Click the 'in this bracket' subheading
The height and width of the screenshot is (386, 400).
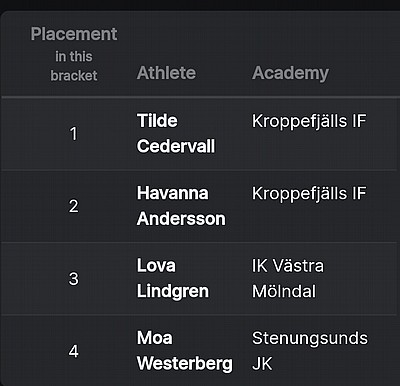point(74,66)
